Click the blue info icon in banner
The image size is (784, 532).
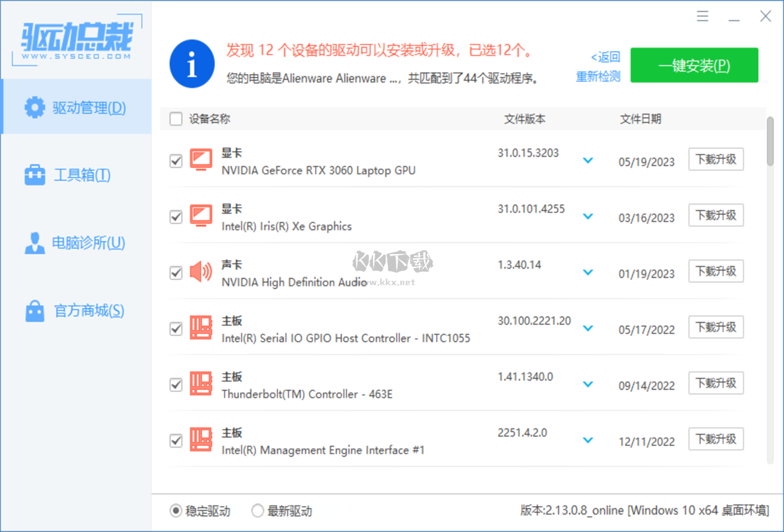pos(192,63)
